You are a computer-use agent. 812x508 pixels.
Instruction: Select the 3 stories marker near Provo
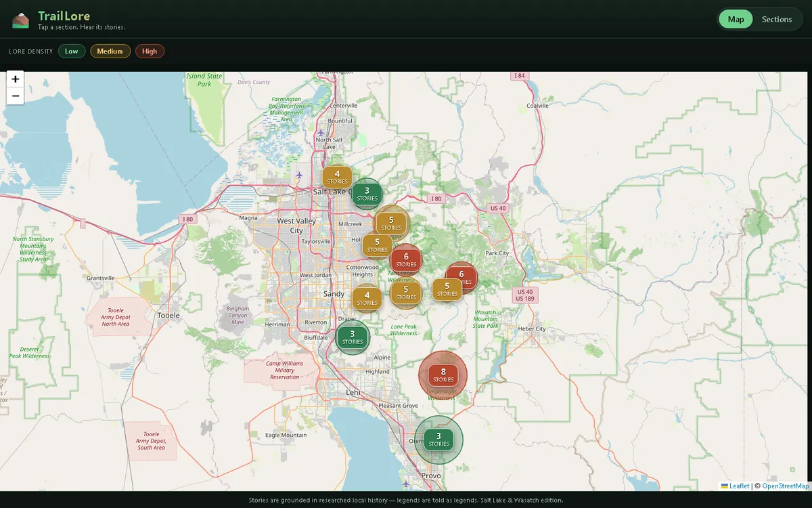pyautogui.click(x=438, y=440)
